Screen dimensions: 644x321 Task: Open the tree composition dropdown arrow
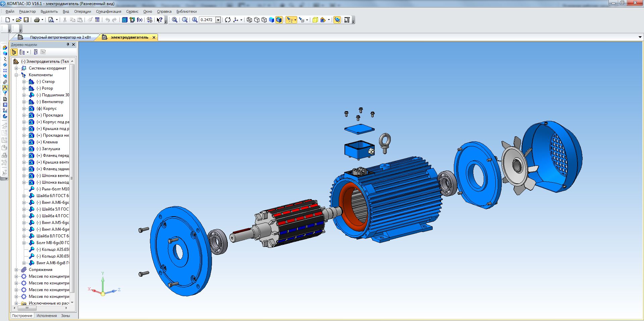click(x=28, y=52)
